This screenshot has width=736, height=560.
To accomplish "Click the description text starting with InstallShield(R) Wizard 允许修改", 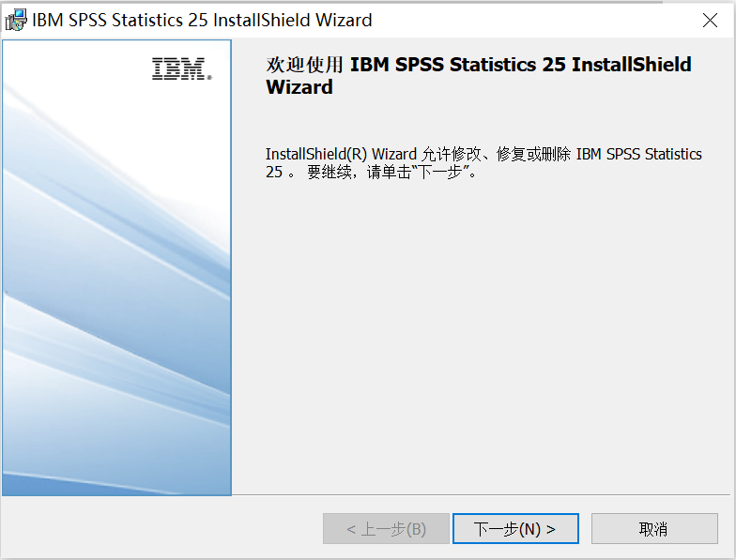I will (x=483, y=163).
